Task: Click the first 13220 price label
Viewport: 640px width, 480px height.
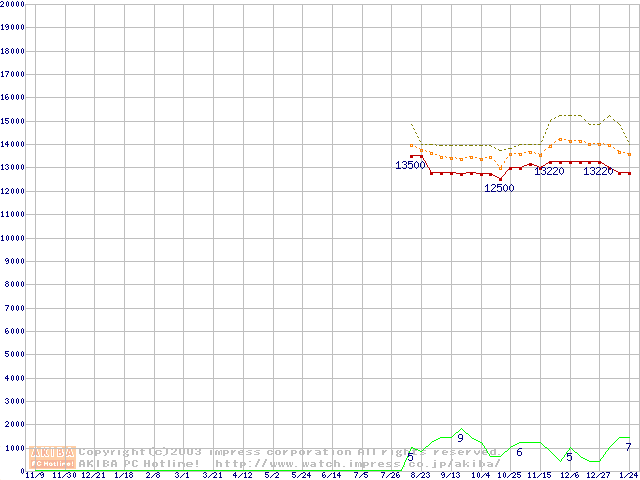Action: pyautogui.click(x=549, y=171)
